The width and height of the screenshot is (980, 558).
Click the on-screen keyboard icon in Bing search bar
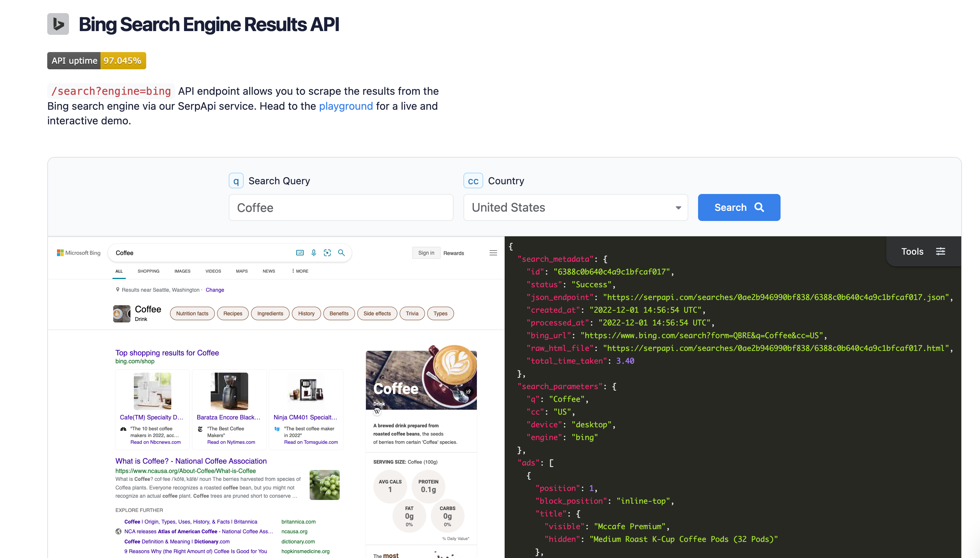300,253
